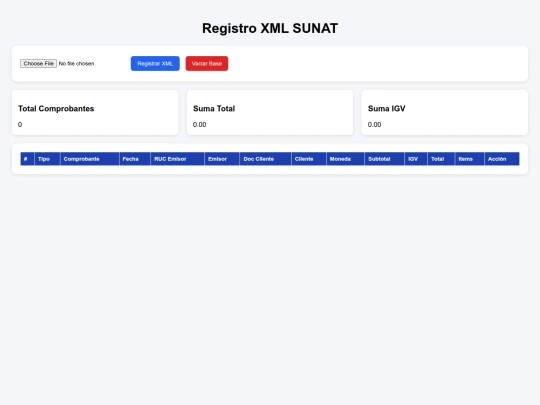The image size is (540, 405).
Task: Click the Total Comprobantes card heading
Action: click(x=56, y=108)
